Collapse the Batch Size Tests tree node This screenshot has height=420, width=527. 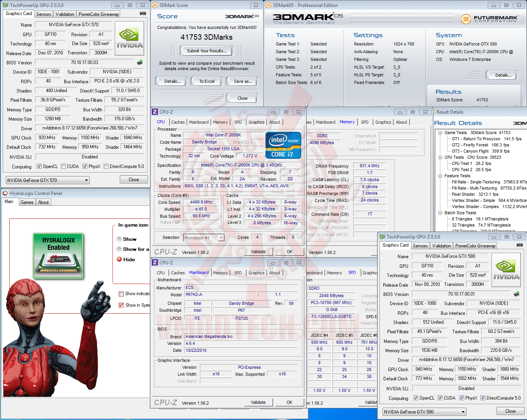pos(440,213)
